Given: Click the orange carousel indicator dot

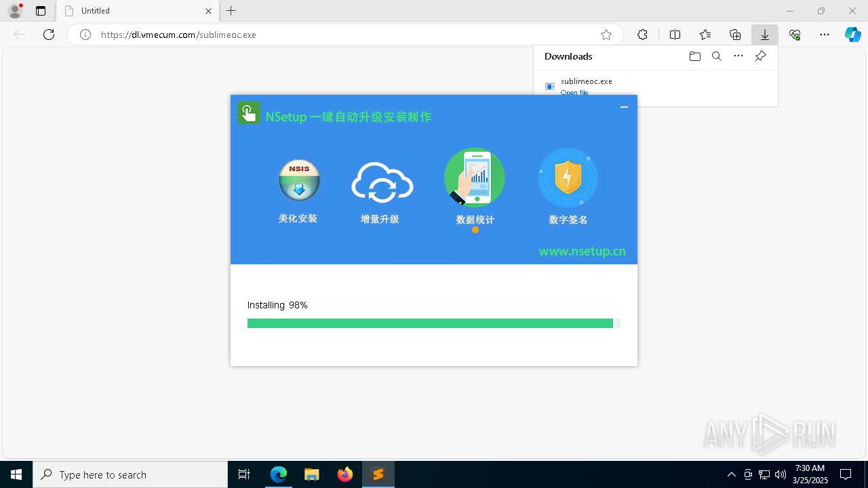Looking at the screenshot, I should [475, 230].
